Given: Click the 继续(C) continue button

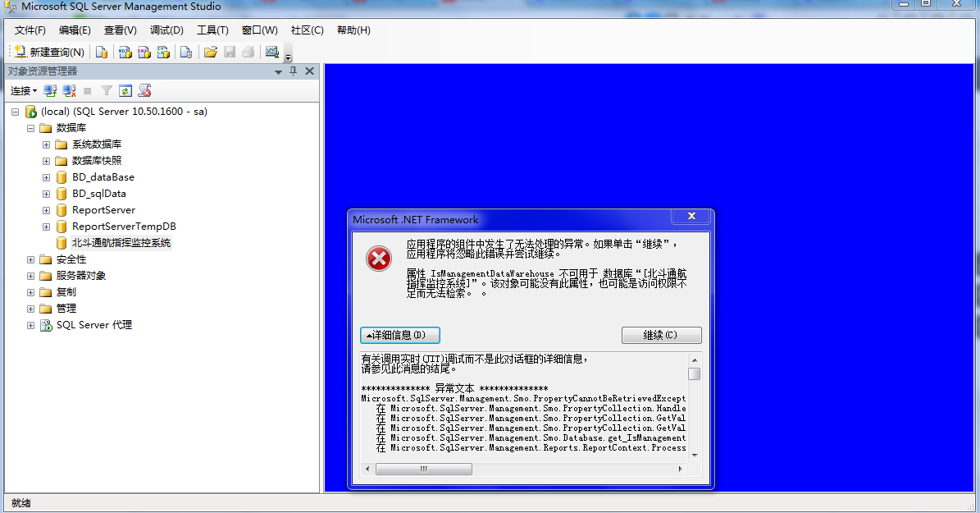Looking at the screenshot, I should click(661, 336).
